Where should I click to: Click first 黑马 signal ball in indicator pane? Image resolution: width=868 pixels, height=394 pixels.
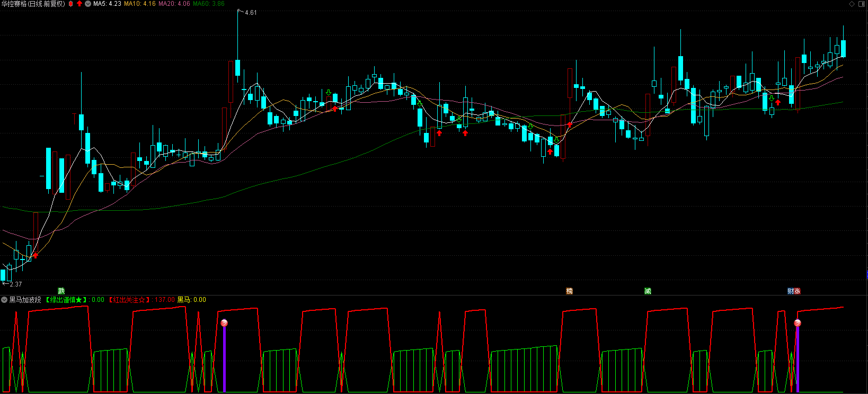point(224,323)
